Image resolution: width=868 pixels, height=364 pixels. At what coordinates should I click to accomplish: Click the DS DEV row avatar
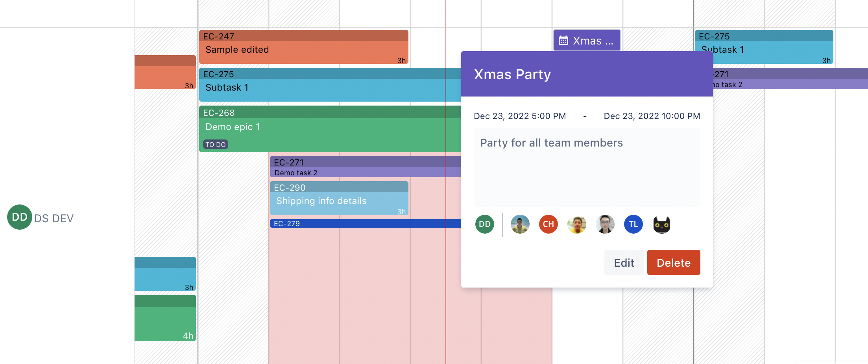tap(19, 217)
